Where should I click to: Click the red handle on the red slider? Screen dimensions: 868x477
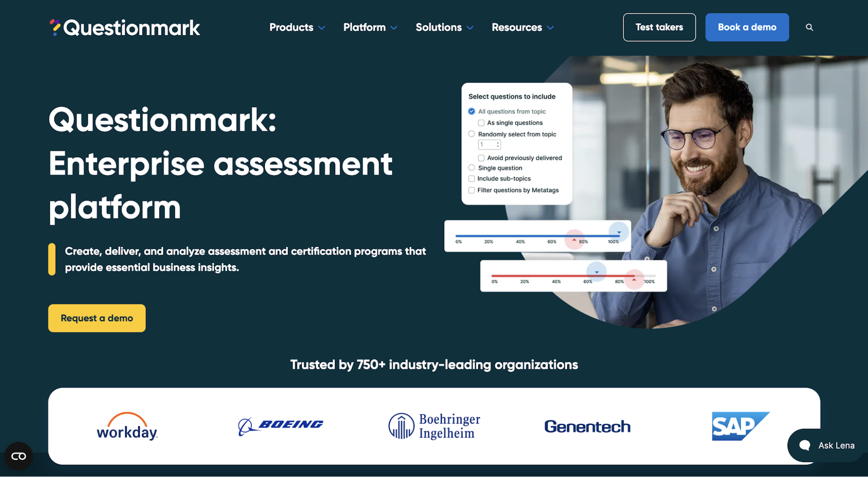tap(634, 279)
